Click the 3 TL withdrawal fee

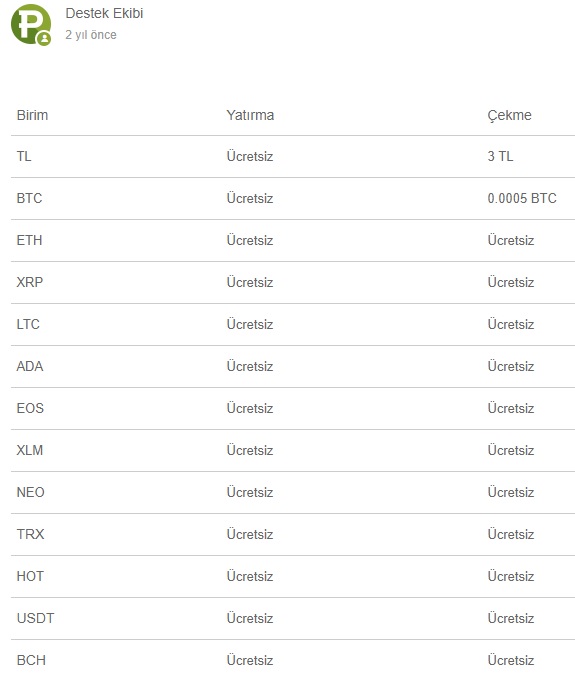tap(500, 156)
